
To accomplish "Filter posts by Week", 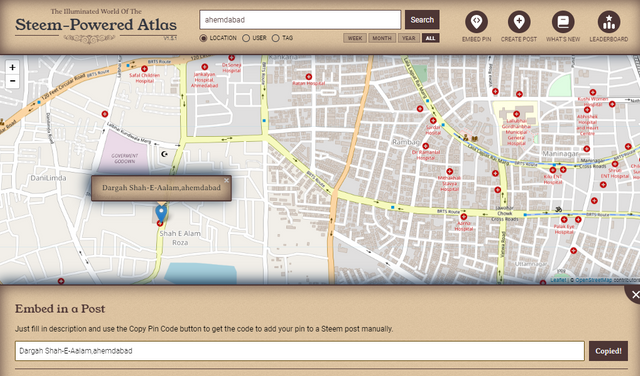I will coord(355,38).
